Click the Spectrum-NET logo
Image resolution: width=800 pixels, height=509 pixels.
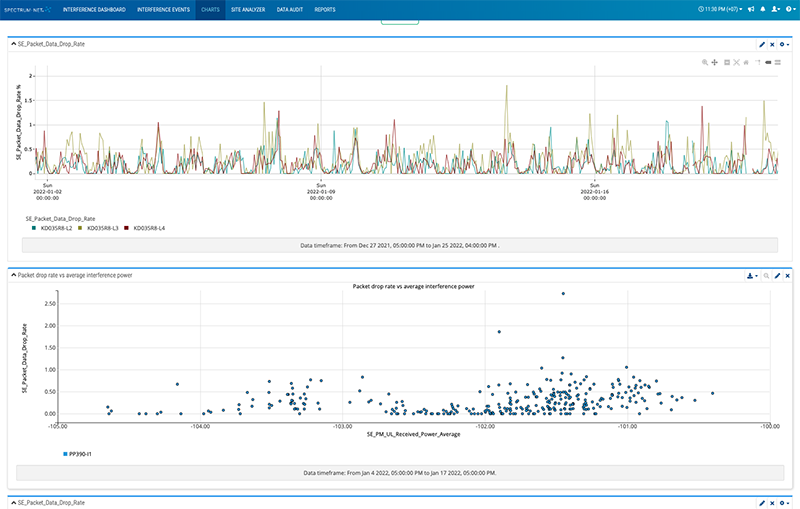[x=28, y=10]
